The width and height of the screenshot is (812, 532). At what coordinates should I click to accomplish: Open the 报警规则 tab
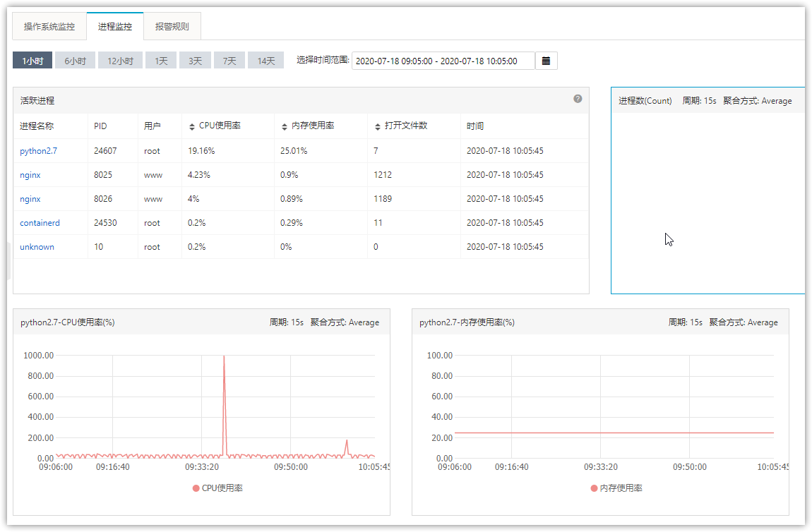point(172,27)
